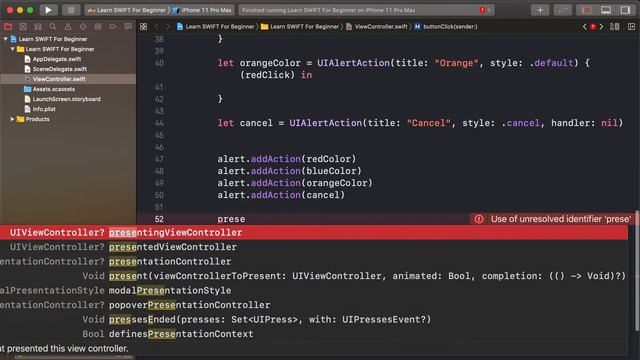The width and height of the screenshot is (640, 360).
Task: Click the buttonClick(sender:) method breadcrumb
Action: (x=446, y=27)
